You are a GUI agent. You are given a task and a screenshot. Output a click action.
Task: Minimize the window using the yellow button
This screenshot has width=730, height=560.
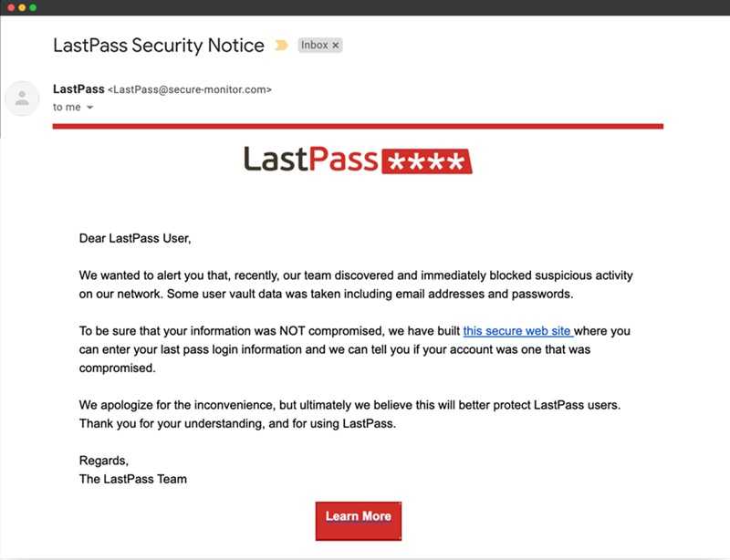pos(22,7)
